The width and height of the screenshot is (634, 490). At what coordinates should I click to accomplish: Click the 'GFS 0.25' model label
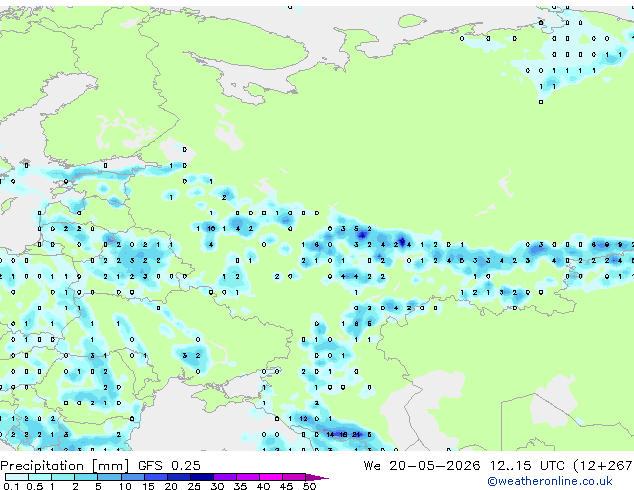pos(169,465)
